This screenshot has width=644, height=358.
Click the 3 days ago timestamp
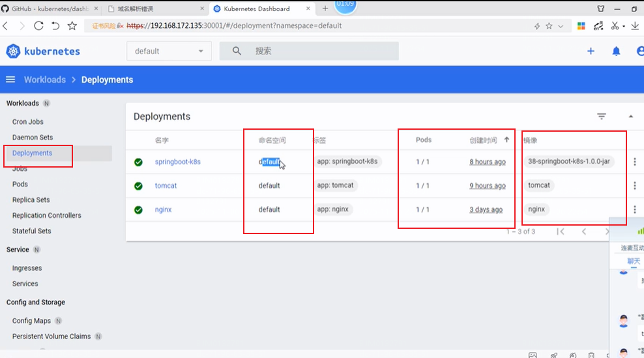click(x=486, y=209)
